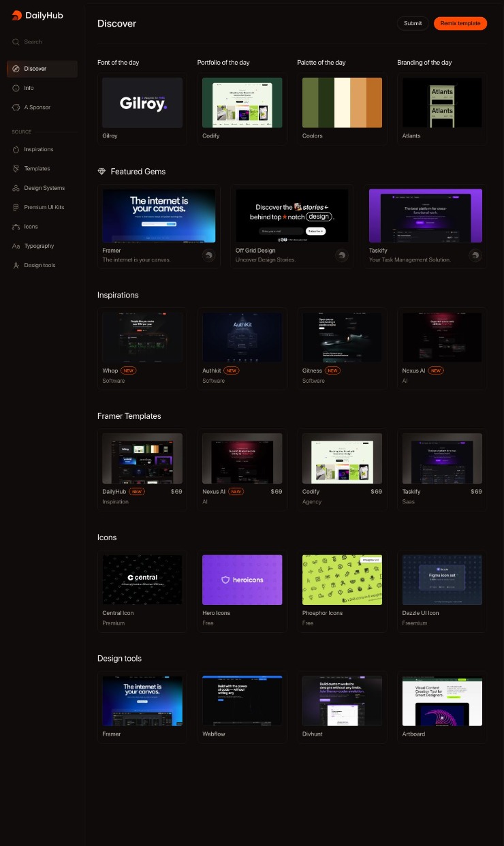Click the Inspirations section heading
Viewport: 504px width, 846px height.
pyautogui.click(x=118, y=295)
